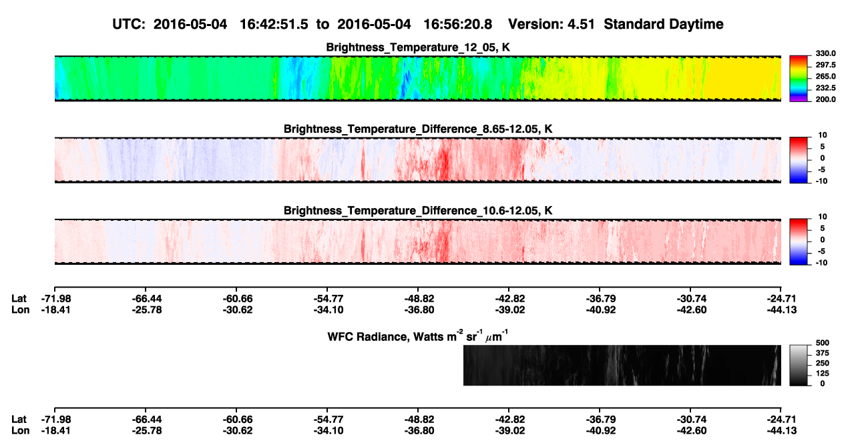Click the 330.0 colorbar label
This screenshot has width=868, height=445.
[x=827, y=54]
